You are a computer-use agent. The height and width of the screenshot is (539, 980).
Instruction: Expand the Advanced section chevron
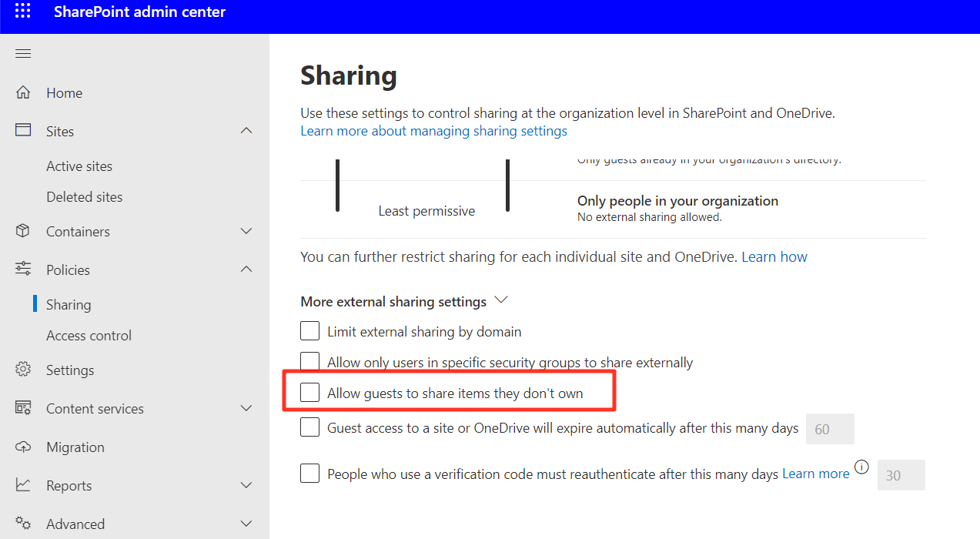[x=246, y=524]
